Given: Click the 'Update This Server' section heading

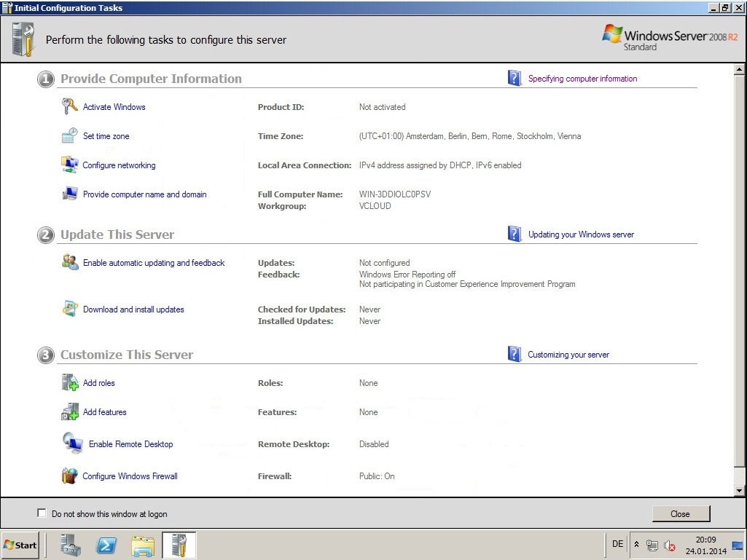Looking at the screenshot, I should tap(117, 234).
